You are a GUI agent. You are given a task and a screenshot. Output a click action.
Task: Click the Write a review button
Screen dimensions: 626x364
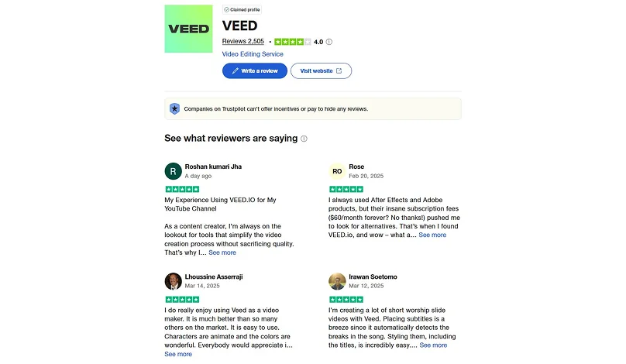[255, 70]
